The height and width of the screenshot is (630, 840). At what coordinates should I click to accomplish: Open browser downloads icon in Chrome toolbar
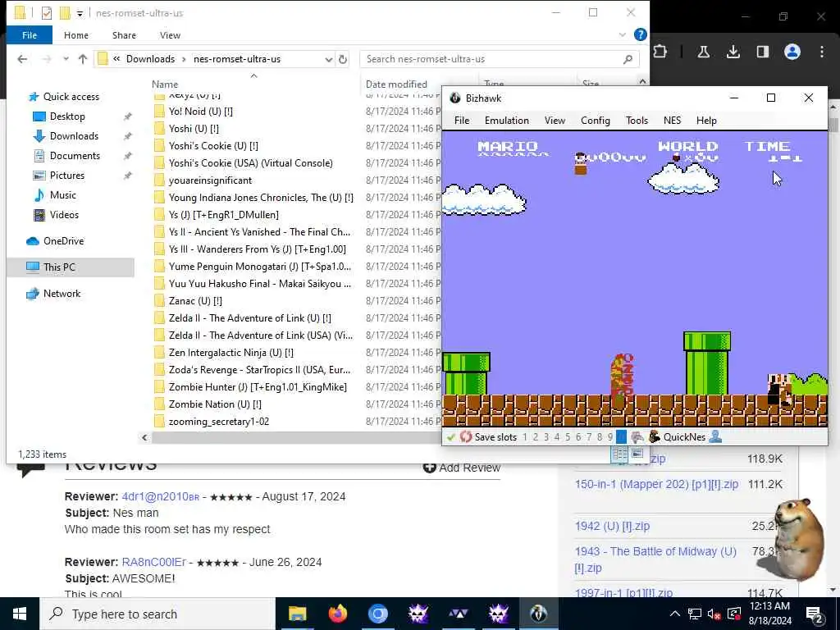pyautogui.click(x=733, y=52)
